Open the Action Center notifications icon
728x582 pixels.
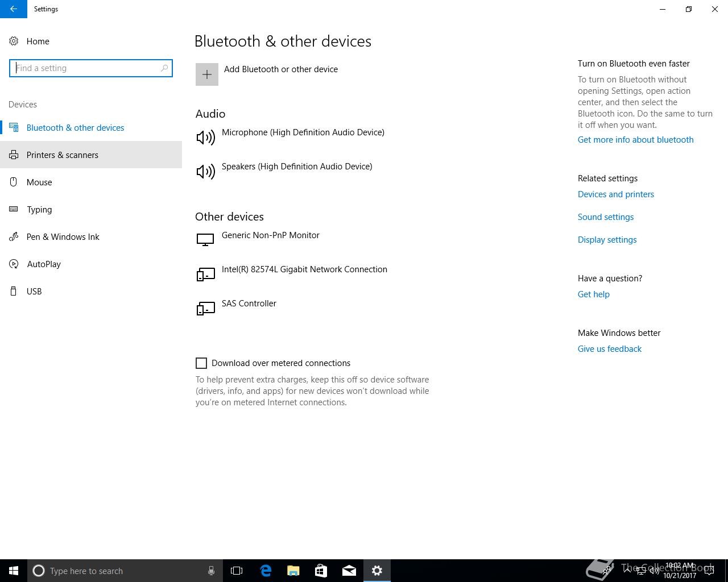(709, 571)
